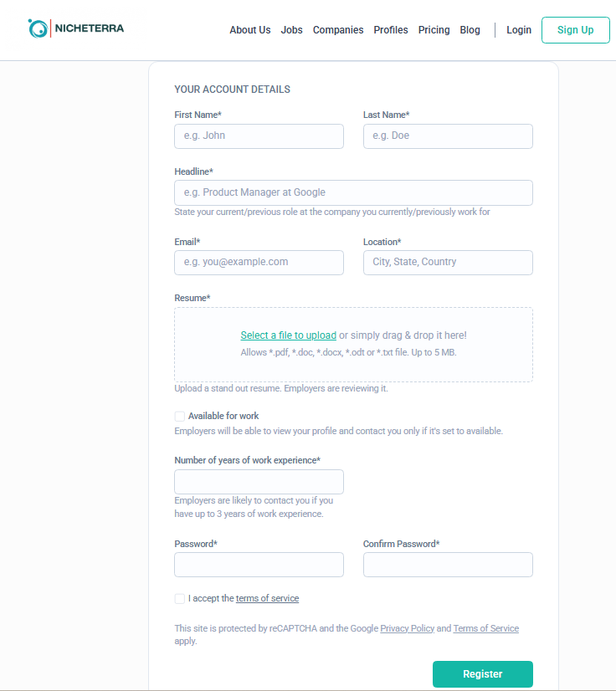
Task: Click the Nicheterra logo icon
Action: [38, 29]
